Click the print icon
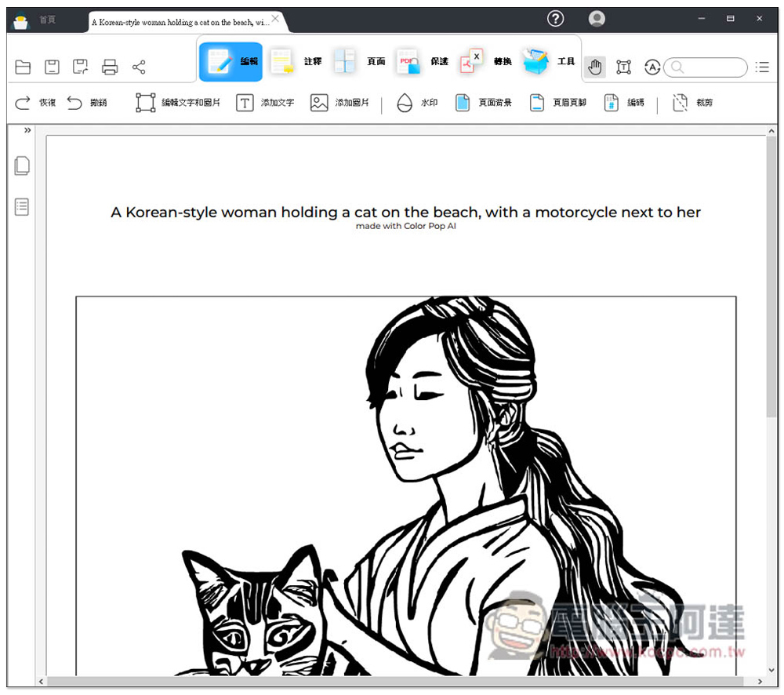 click(110, 67)
